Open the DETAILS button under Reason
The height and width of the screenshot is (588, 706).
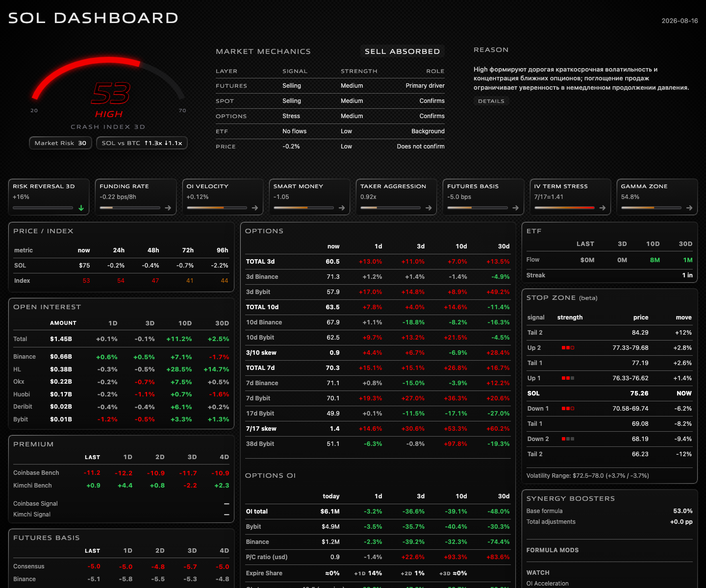pyautogui.click(x=491, y=101)
